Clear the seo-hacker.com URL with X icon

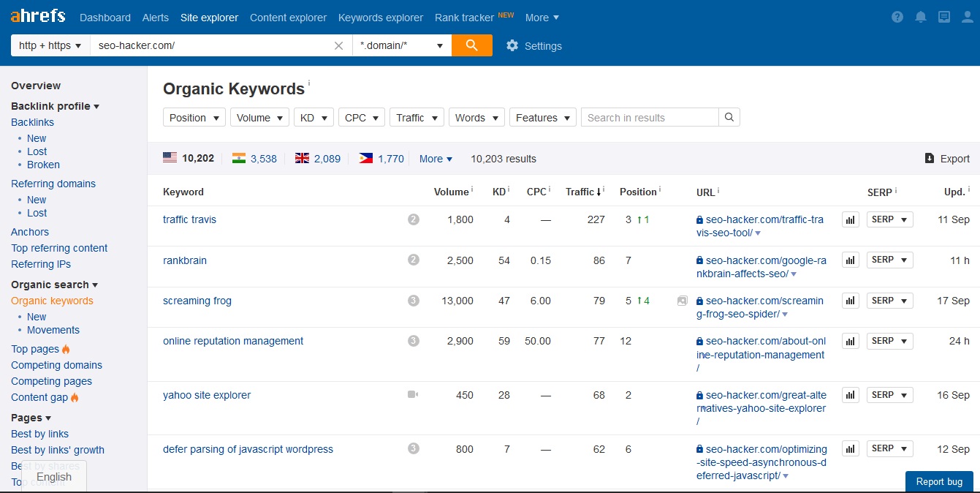click(338, 45)
